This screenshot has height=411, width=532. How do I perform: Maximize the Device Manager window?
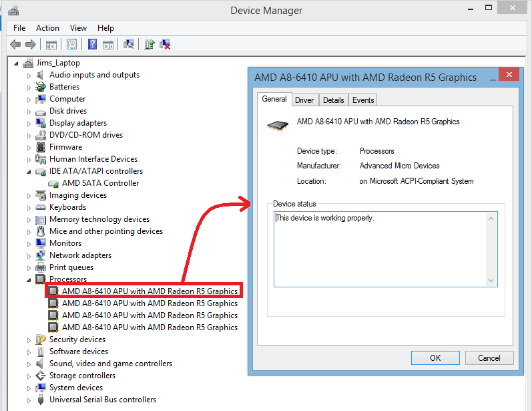tap(489, 8)
